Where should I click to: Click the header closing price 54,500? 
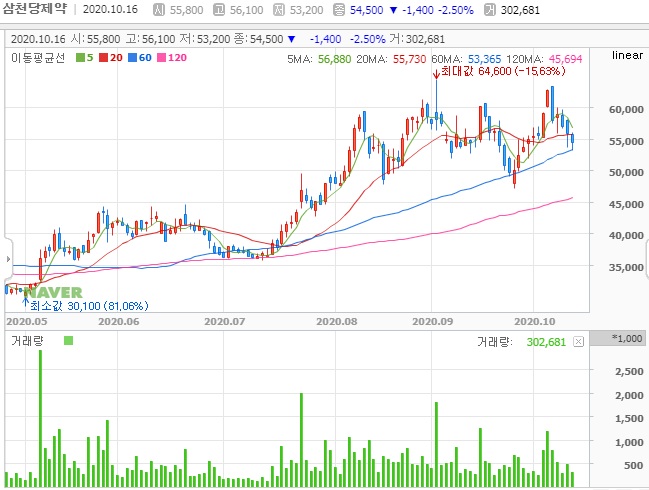367,10
